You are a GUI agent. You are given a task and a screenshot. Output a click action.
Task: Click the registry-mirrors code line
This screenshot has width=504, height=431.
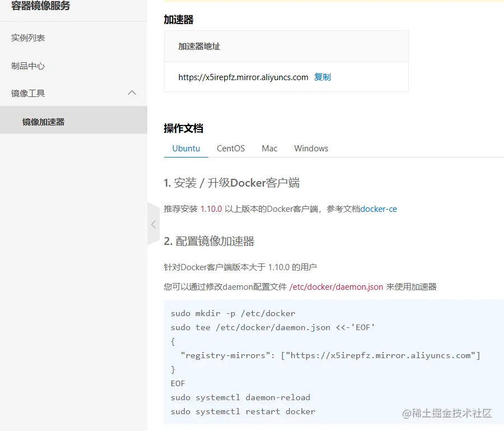tap(330, 355)
